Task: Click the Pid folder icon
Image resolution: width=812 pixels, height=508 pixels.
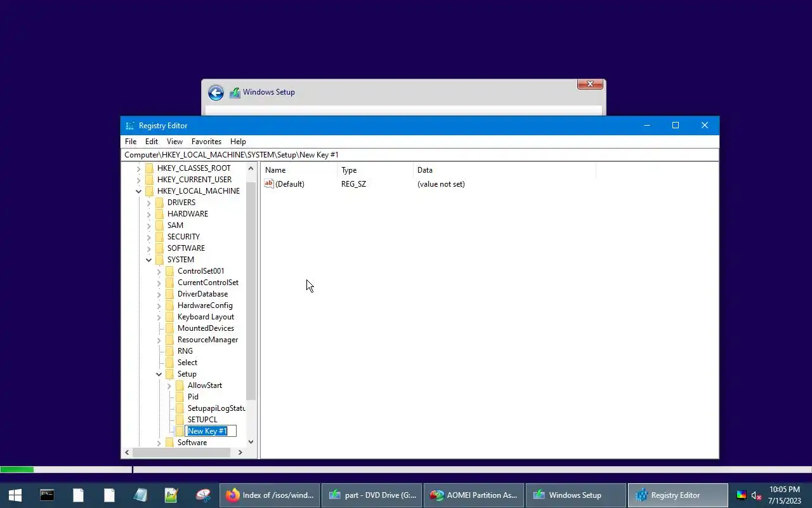Action: [180, 397]
